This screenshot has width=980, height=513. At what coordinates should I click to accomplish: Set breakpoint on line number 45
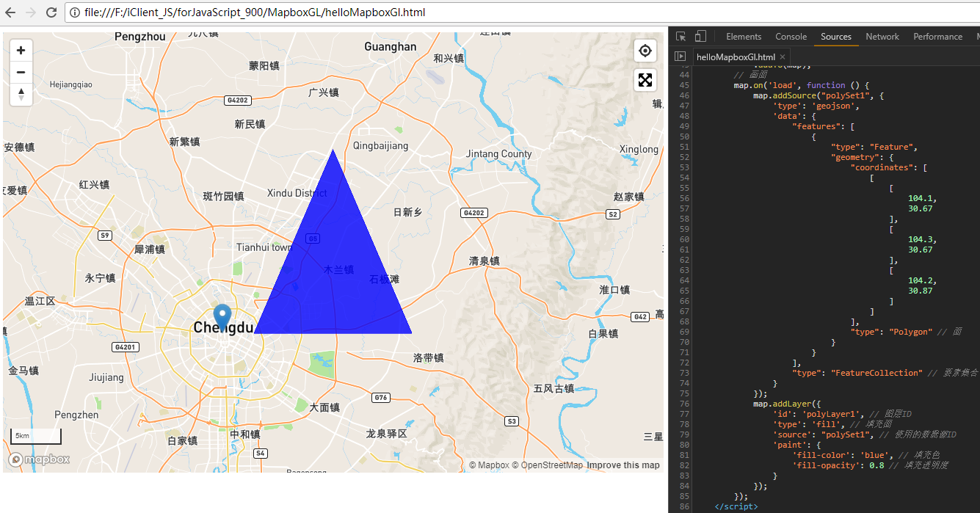pos(684,85)
